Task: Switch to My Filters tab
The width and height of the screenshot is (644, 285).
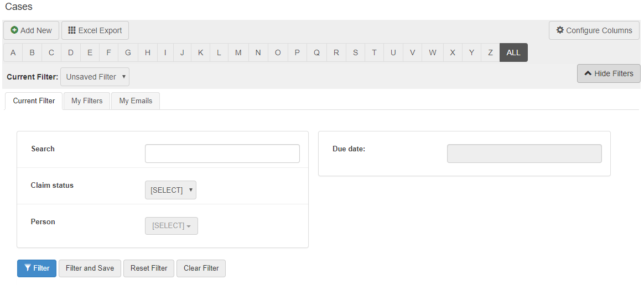Action: coord(87,101)
